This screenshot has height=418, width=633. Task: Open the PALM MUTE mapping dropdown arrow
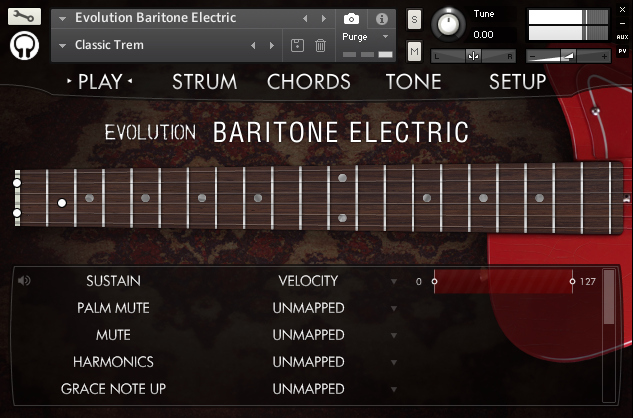[x=394, y=309]
